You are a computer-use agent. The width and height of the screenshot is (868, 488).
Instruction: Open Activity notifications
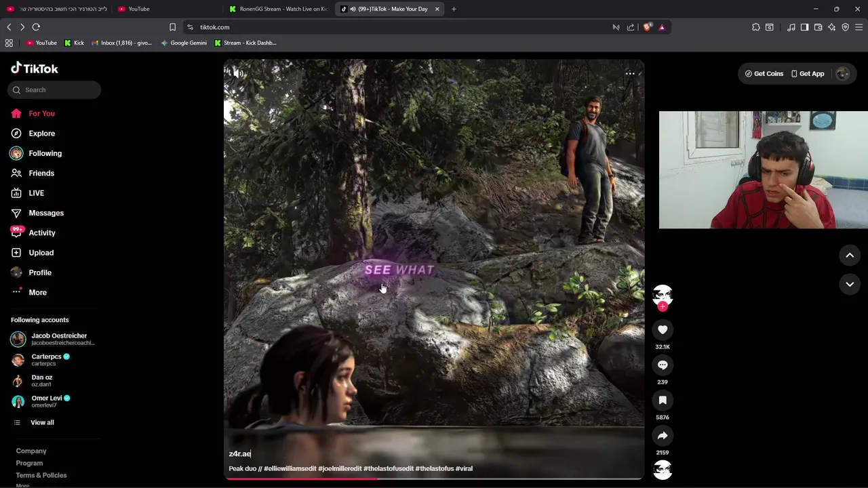(x=33, y=232)
